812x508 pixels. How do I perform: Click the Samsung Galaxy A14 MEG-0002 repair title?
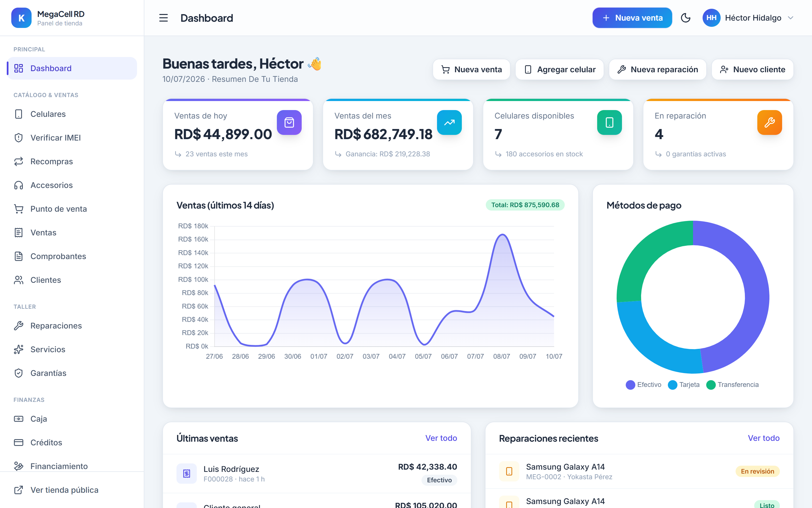pos(565,467)
